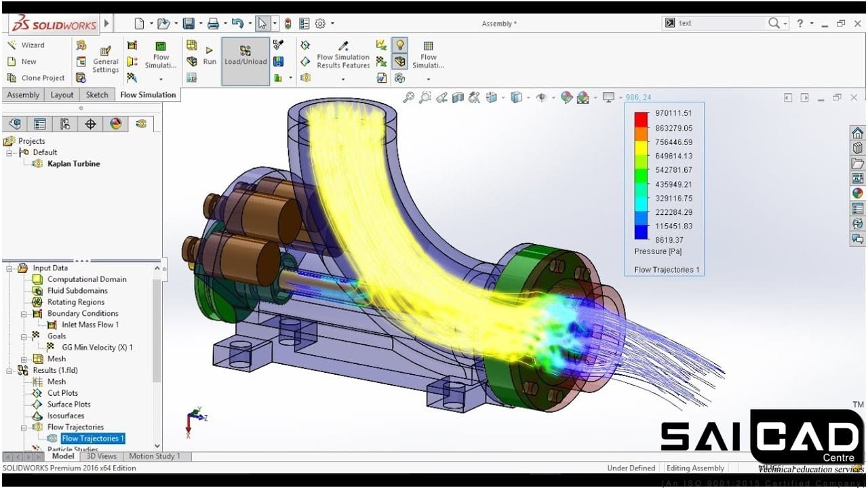Screen dimensions: 868x488
Task: Click the Apply Scene icon
Action: (583, 98)
